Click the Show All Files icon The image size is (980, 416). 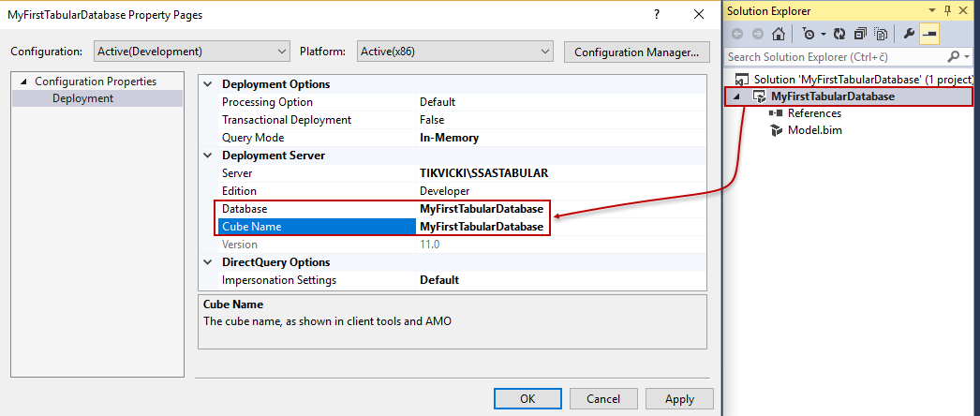[x=881, y=35]
